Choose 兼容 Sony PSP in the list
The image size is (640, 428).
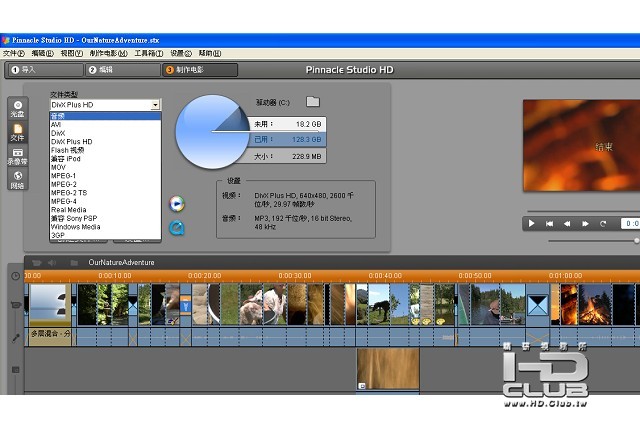pos(105,218)
